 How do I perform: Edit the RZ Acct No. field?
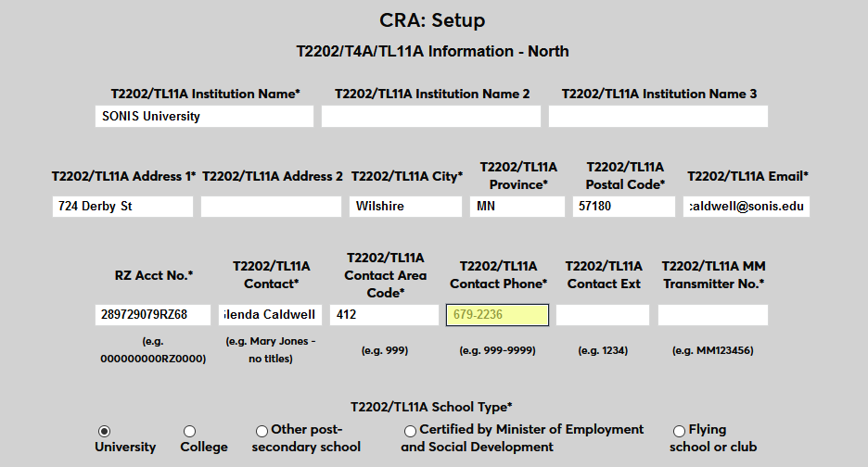(153, 315)
